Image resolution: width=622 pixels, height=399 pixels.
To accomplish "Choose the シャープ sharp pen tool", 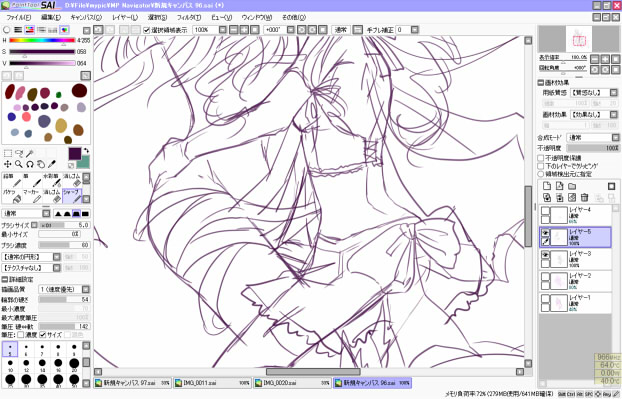I will pyautogui.click(x=72, y=196).
